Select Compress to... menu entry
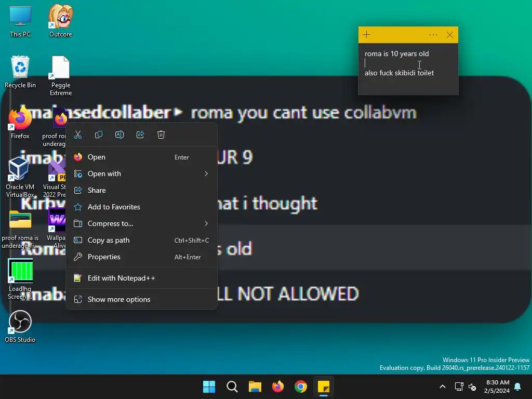Screen dimensions: 532x399 pyautogui.click(x=141, y=223)
